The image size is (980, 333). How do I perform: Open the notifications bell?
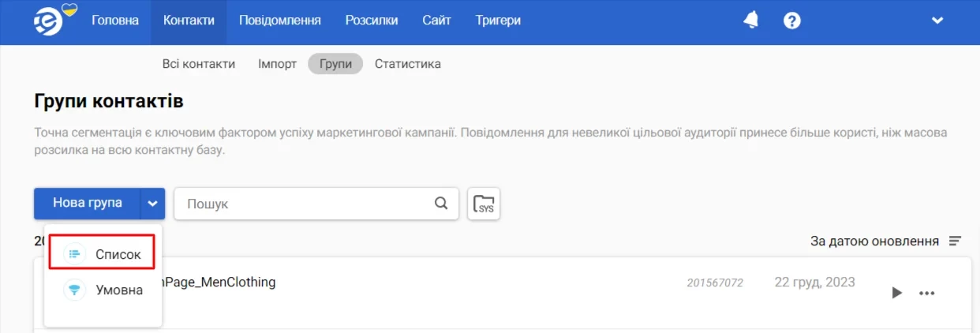click(x=751, y=21)
